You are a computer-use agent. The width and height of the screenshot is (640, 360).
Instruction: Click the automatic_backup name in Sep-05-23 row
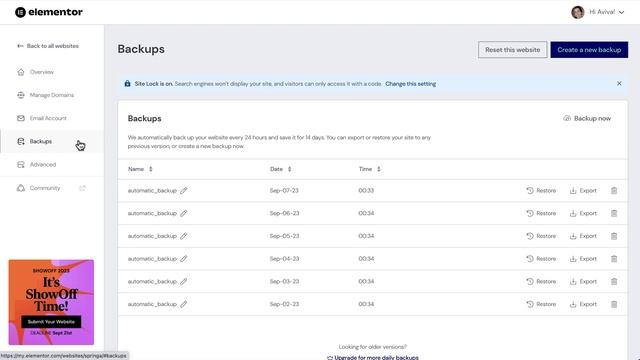[152, 236]
